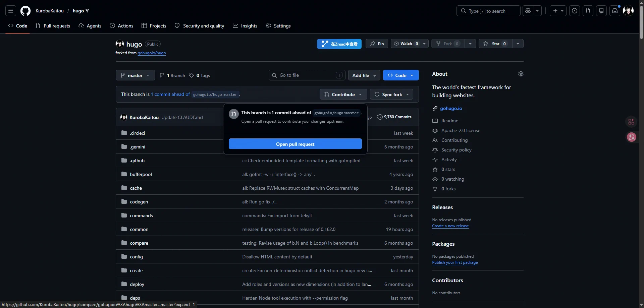Collapse the Contribute dropdown
Viewport: 644px width, 308px height.
pos(343,95)
